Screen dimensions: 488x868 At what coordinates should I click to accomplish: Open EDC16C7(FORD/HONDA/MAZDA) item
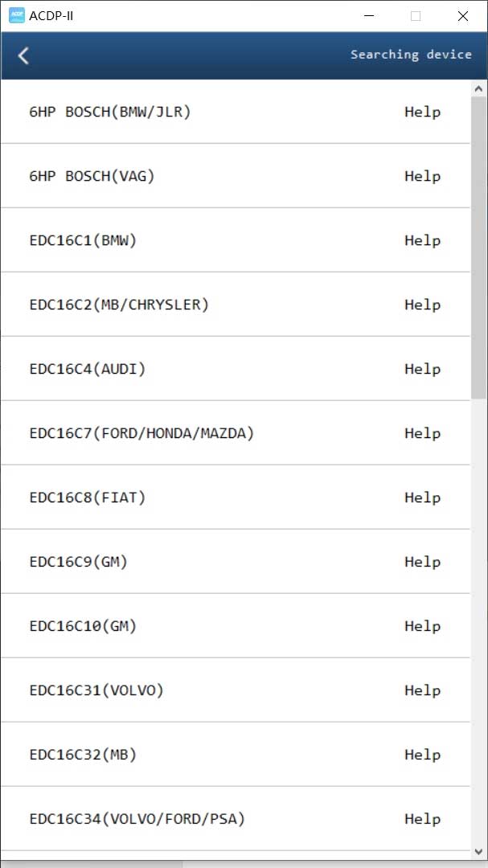coord(141,433)
